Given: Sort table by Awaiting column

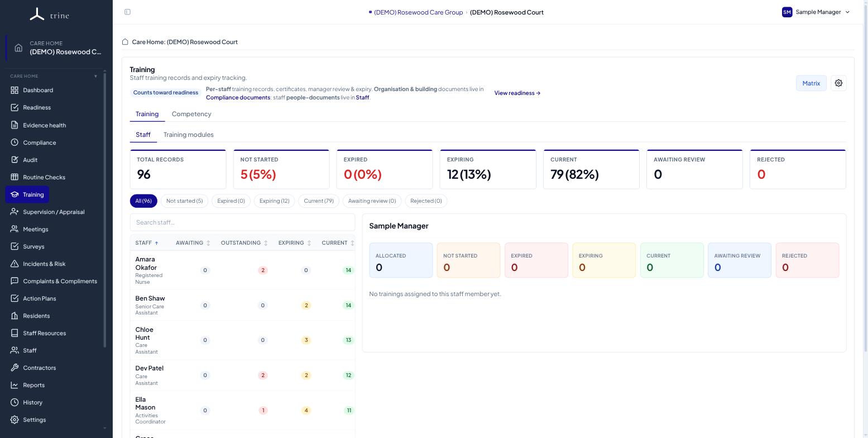Looking at the screenshot, I should pyautogui.click(x=193, y=243).
